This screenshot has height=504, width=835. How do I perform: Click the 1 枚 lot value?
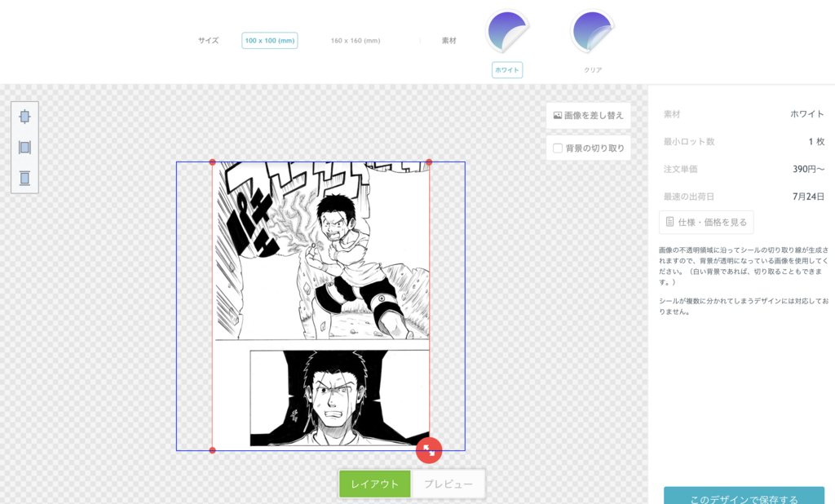click(x=816, y=142)
